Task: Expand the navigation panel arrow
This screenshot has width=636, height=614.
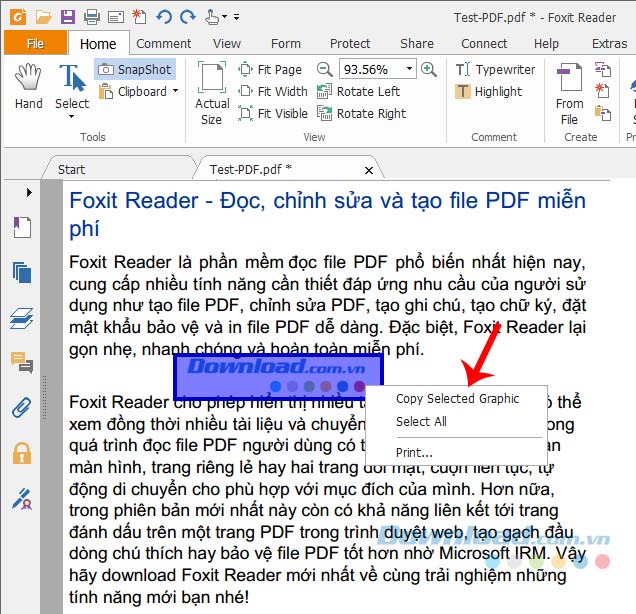Action: coord(29,191)
